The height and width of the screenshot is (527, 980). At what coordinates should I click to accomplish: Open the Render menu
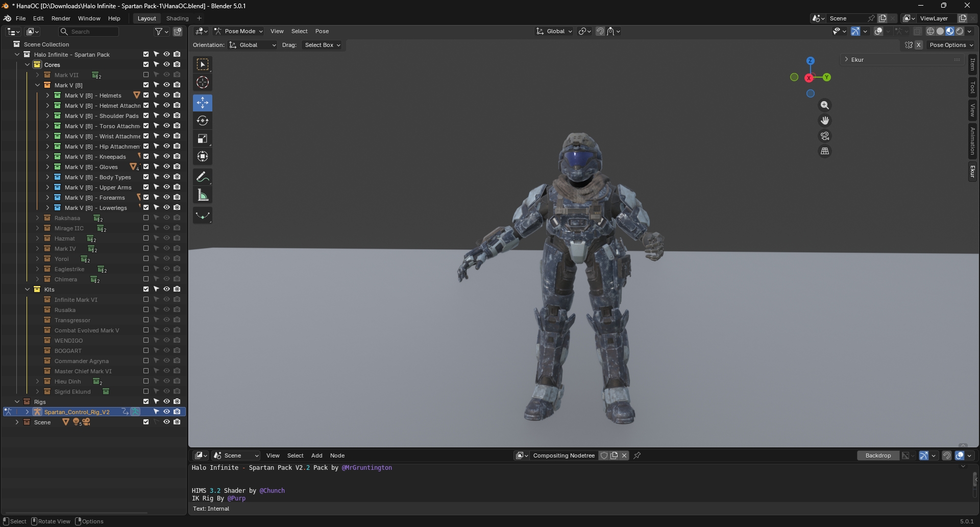[61, 18]
